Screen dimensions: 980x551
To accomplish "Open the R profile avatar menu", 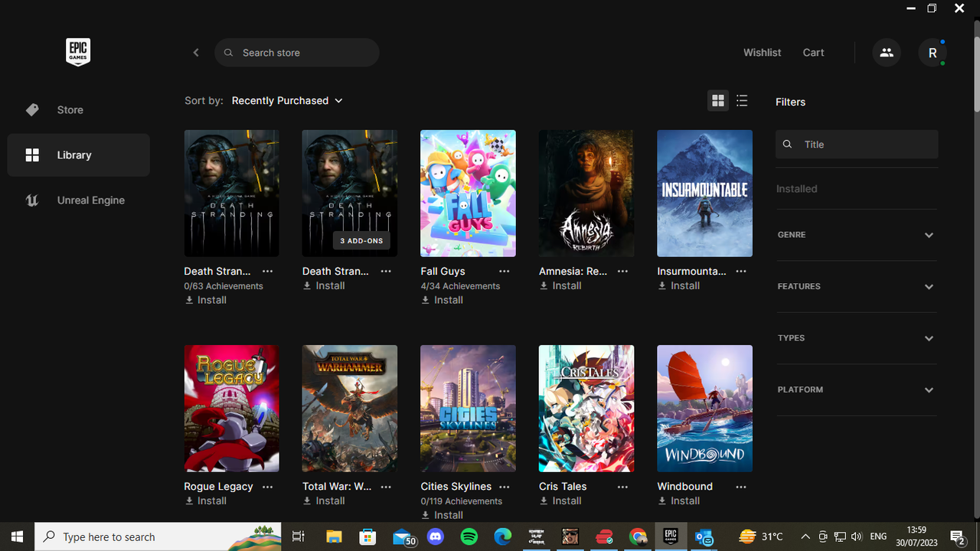I will click(x=933, y=53).
